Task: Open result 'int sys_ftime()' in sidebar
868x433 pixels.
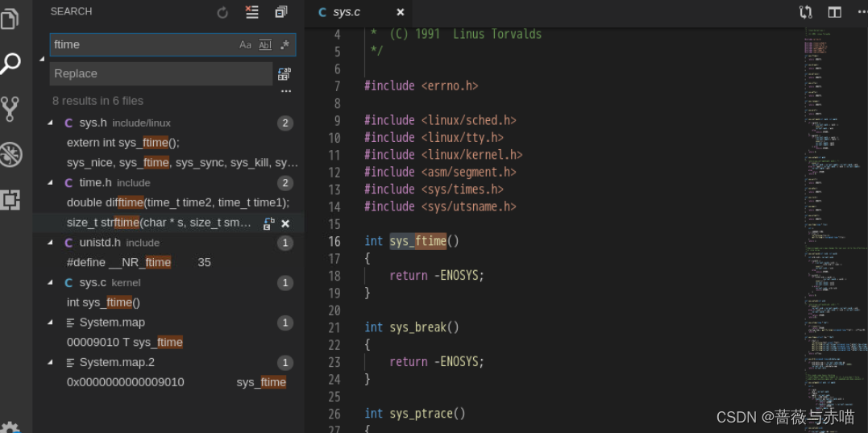Action: (x=103, y=302)
